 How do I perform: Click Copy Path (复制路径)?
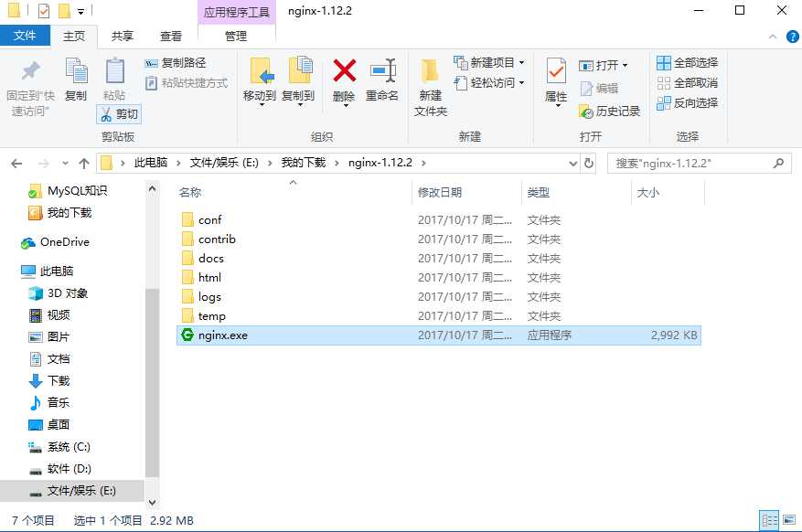coord(176,63)
